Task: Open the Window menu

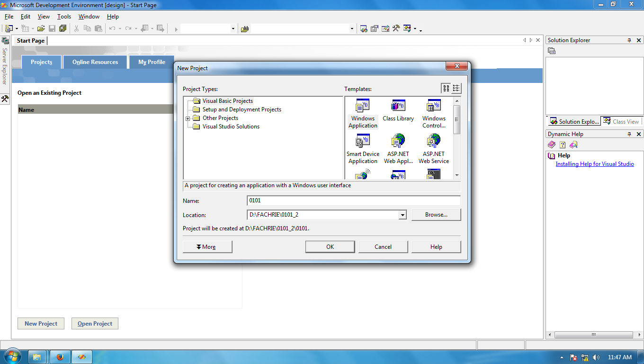Action: coord(89,17)
